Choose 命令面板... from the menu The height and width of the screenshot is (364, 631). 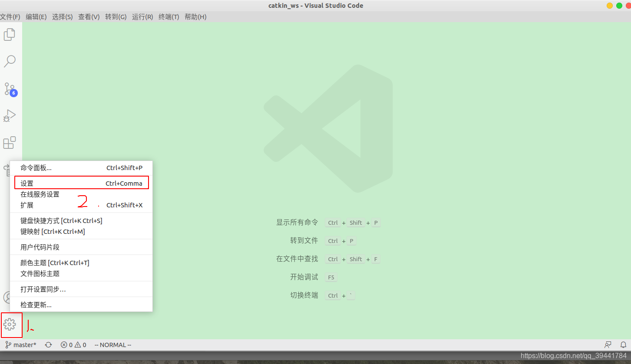[81, 168]
